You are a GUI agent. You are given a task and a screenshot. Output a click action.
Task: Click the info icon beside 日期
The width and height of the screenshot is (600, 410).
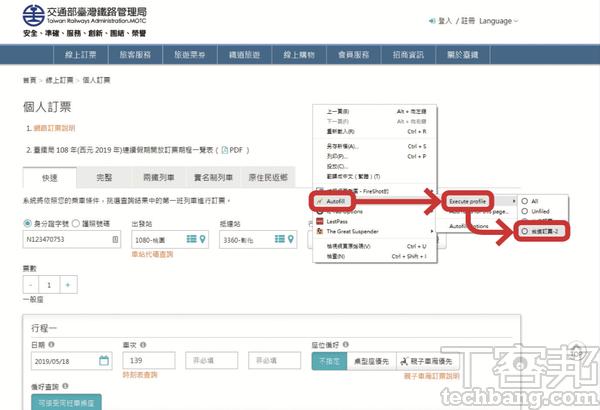pos(51,345)
